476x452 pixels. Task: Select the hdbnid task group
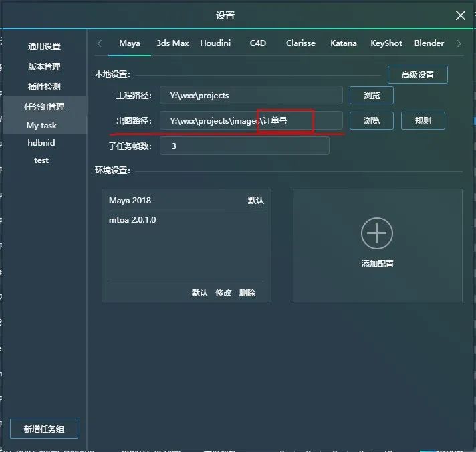point(41,143)
